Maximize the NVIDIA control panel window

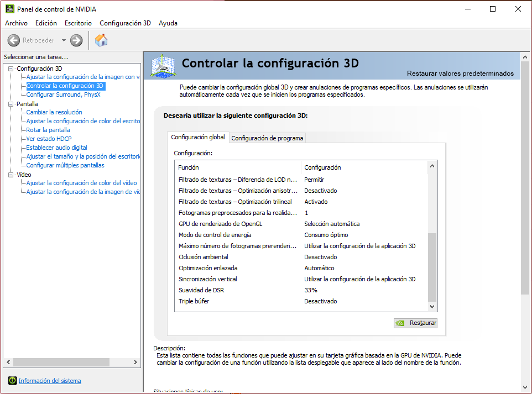[493, 9]
